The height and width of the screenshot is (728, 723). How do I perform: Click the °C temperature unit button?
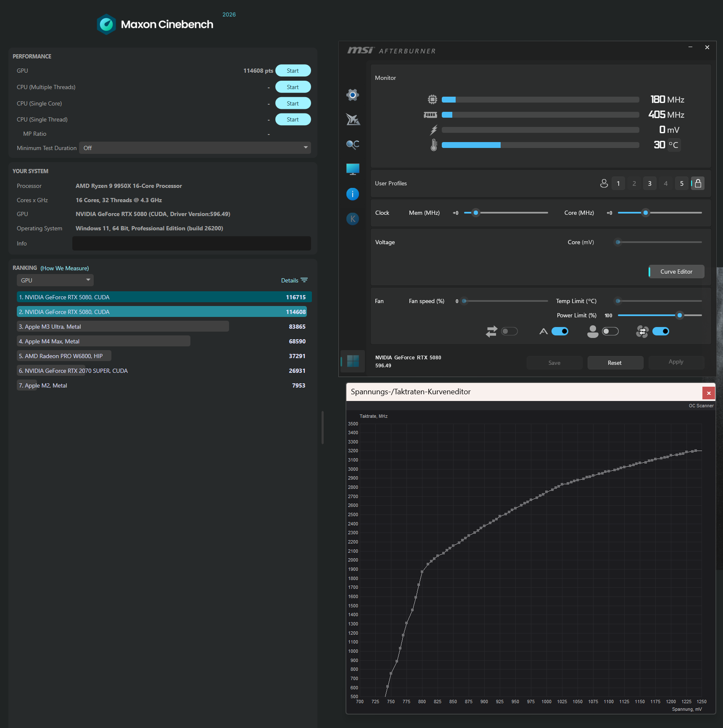tap(674, 145)
